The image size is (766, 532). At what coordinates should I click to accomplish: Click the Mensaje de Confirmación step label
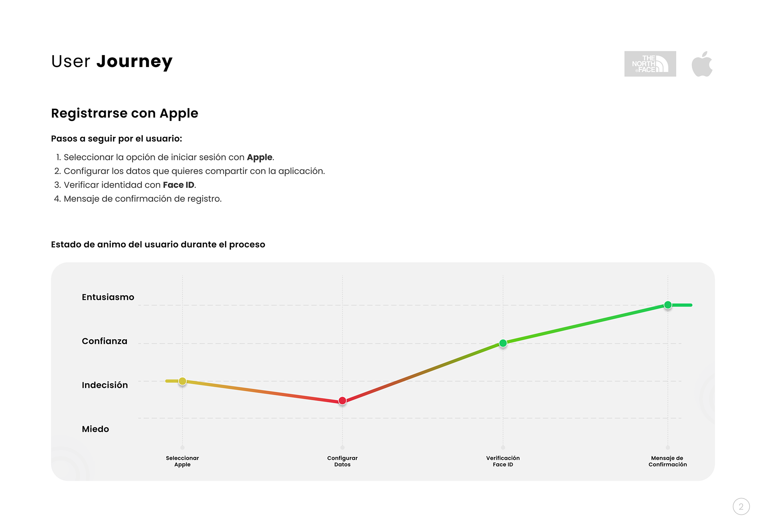667,461
